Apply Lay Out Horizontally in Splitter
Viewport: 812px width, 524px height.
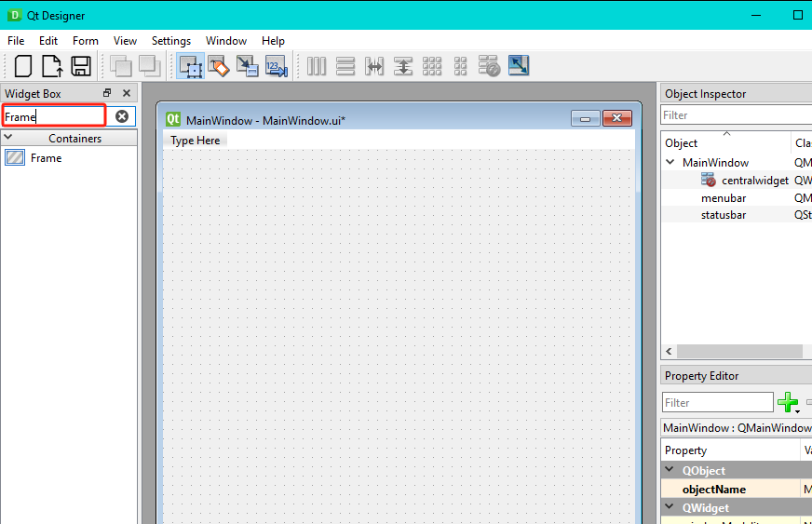(374, 66)
